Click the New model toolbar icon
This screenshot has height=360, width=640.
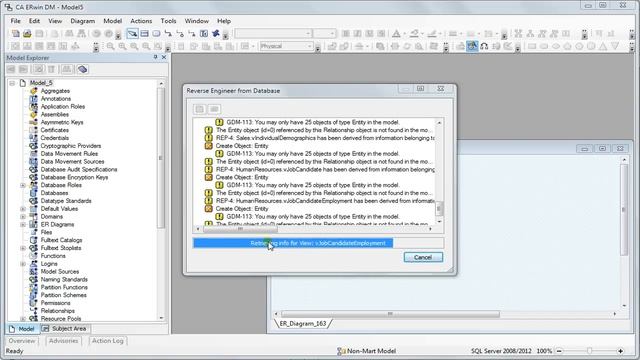click(x=16, y=33)
